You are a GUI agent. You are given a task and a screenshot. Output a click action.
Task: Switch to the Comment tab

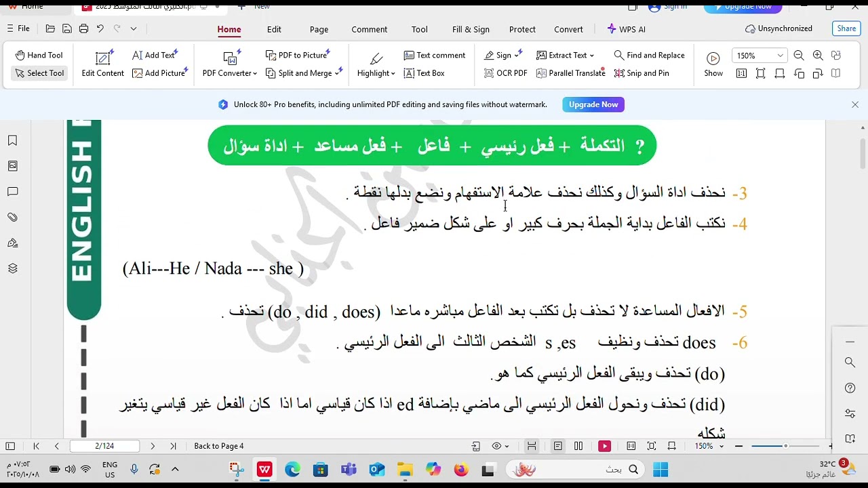click(x=370, y=29)
